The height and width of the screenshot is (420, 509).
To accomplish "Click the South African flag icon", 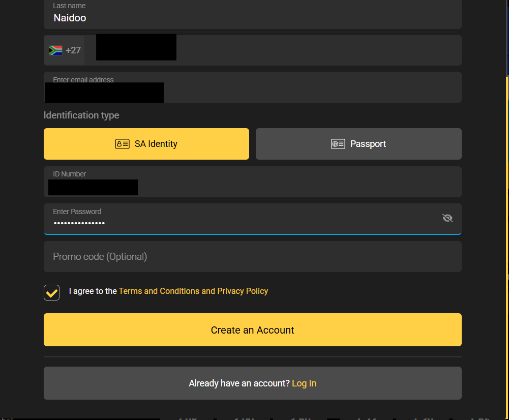I will [55, 50].
